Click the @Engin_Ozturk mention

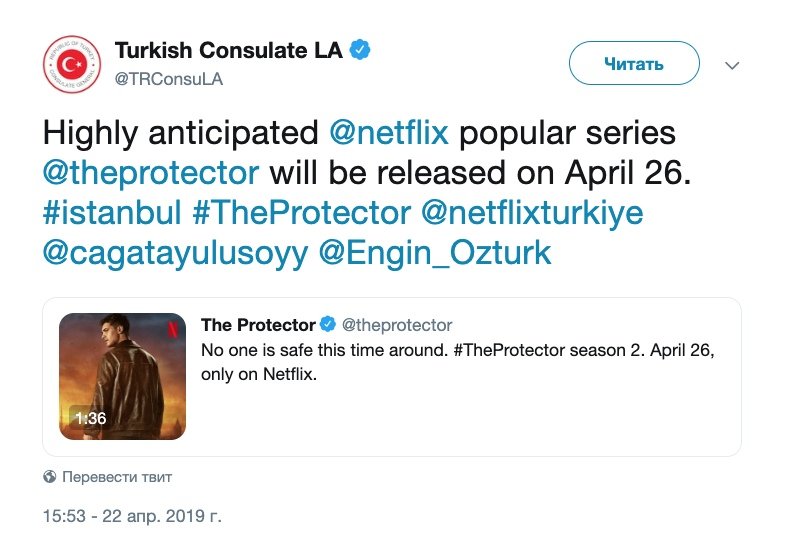click(434, 251)
